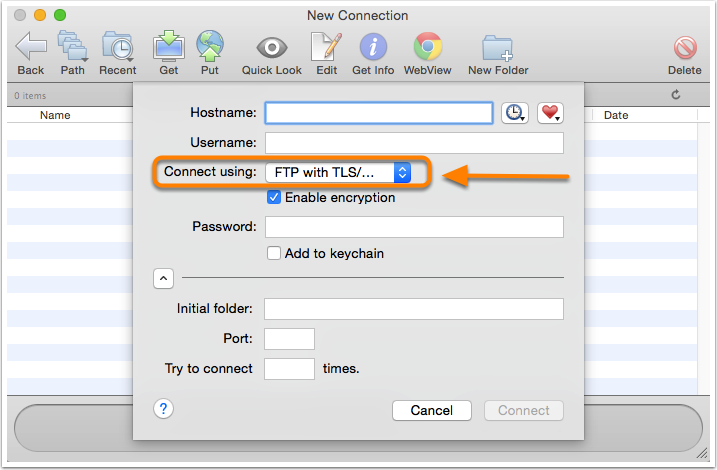Click the Quick Look eye icon
The height and width of the screenshot is (470, 717).
(272, 47)
